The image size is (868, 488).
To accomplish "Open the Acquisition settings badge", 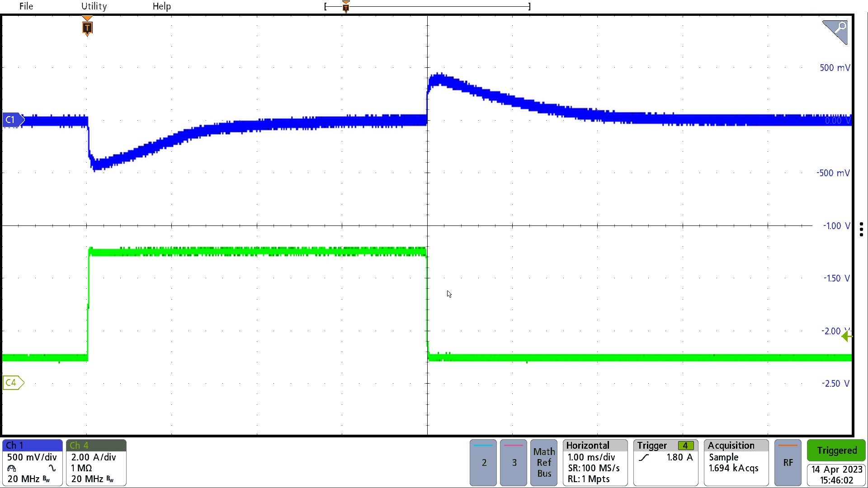I will pos(736,462).
